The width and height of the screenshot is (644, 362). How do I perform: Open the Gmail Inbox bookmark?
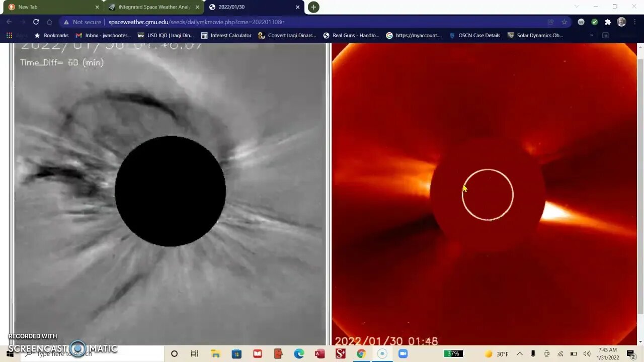click(x=103, y=36)
